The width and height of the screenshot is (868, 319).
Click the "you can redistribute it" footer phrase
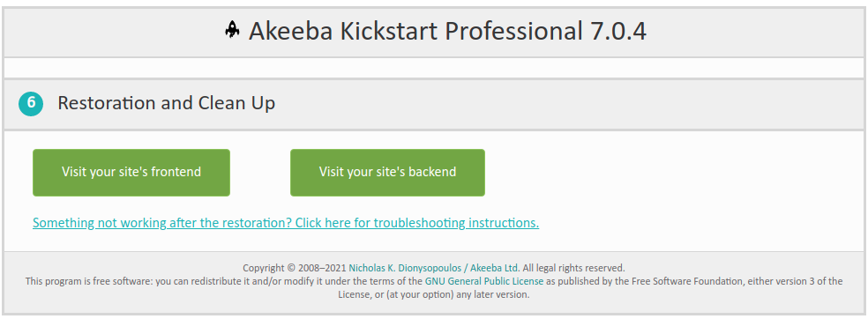(201, 281)
